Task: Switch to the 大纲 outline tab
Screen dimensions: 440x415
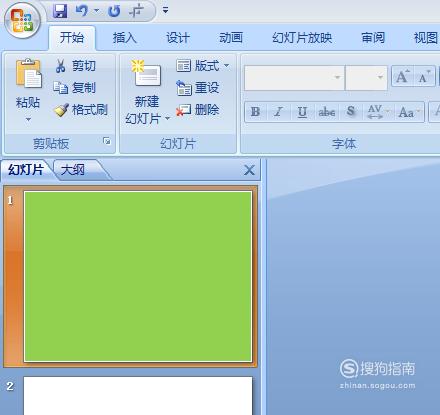Action: point(73,170)
